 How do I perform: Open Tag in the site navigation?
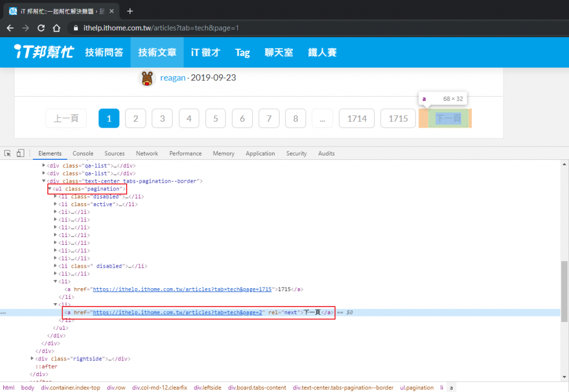pyautogui.click(x=242, y=53)
